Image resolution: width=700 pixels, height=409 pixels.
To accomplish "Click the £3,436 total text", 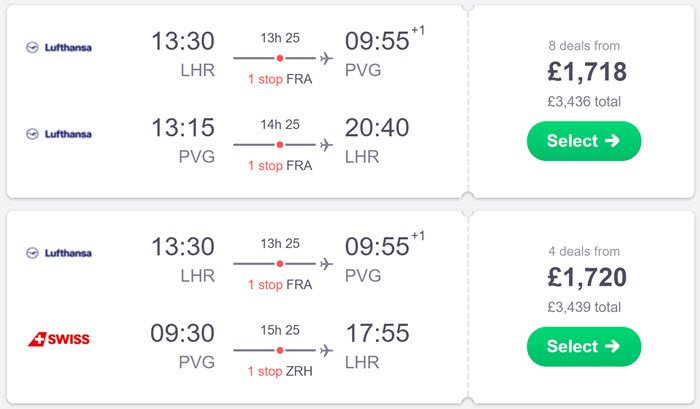I will (x=584, y=101).
